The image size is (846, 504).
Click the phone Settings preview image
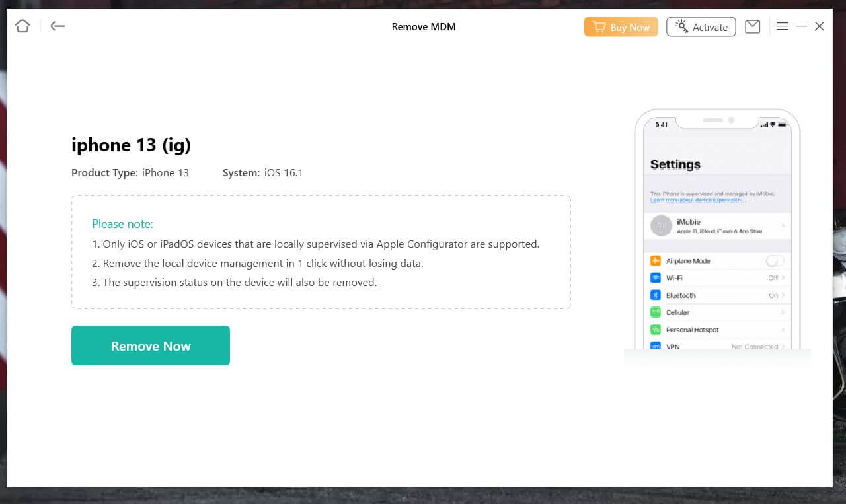click(717, 230)
